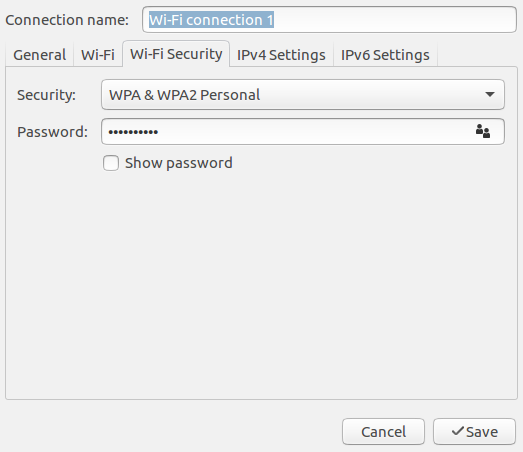The width and height of the screenshot is (523, 452).
Task: Cancel the connection editing dialog
Action: coord(383,432)
